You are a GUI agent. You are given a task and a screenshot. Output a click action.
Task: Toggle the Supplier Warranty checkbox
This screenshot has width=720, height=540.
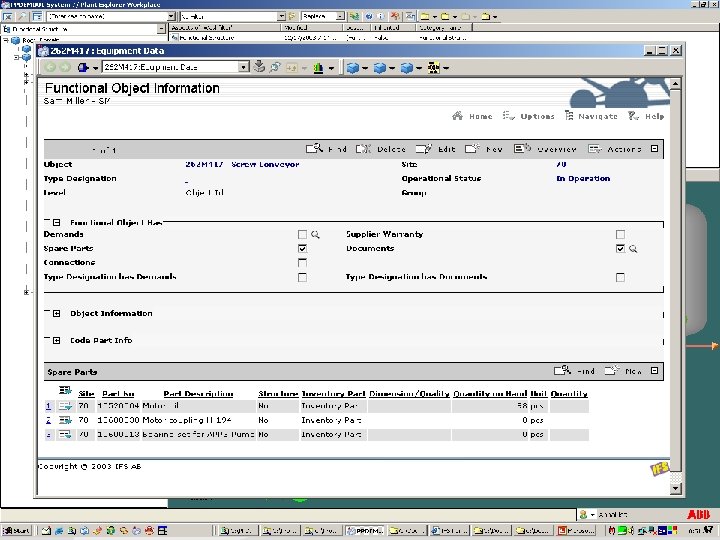pos(620,235)
